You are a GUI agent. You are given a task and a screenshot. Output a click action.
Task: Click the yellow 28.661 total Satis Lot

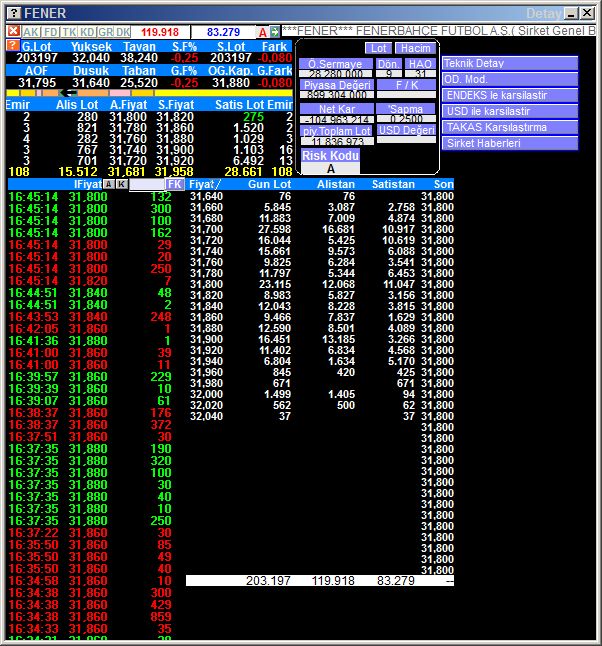pos(244,172)
